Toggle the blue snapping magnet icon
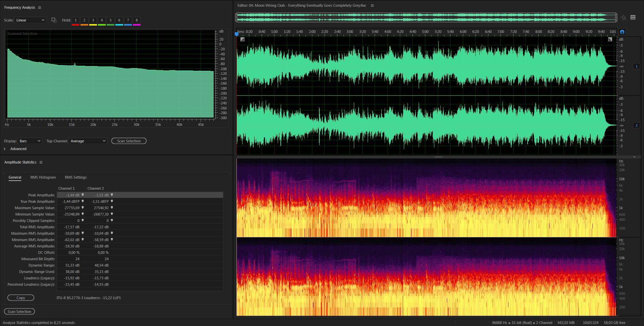This screenshot has width=644, height=326. pos(622,32)
